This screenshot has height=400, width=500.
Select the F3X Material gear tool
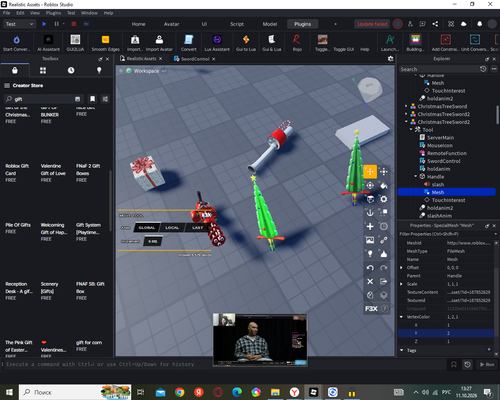[384, 199]
